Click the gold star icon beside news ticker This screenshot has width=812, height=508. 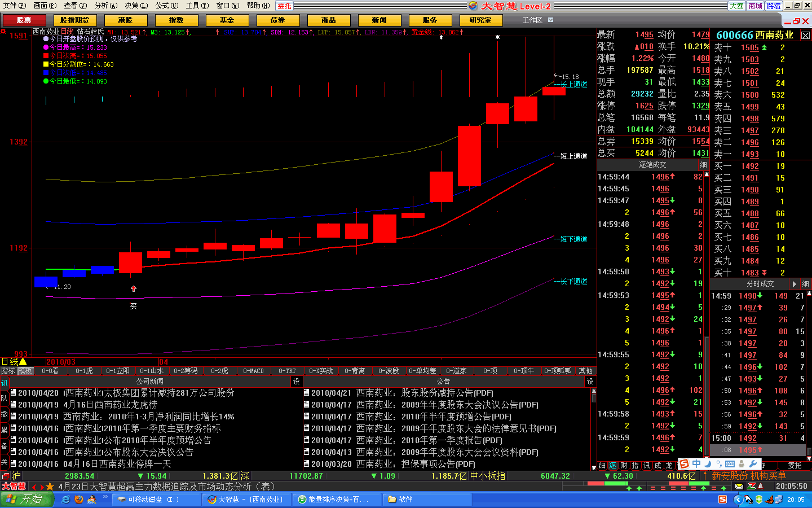coord(50,487)
